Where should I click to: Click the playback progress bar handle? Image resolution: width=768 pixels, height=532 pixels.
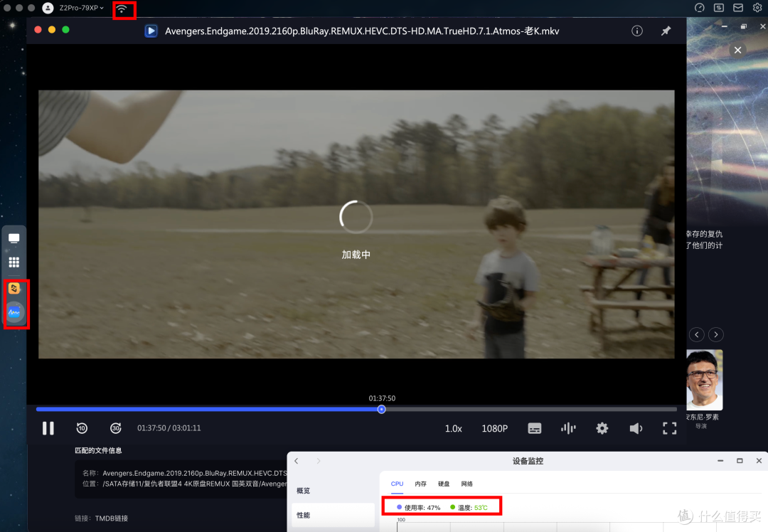tap(382, 409)
